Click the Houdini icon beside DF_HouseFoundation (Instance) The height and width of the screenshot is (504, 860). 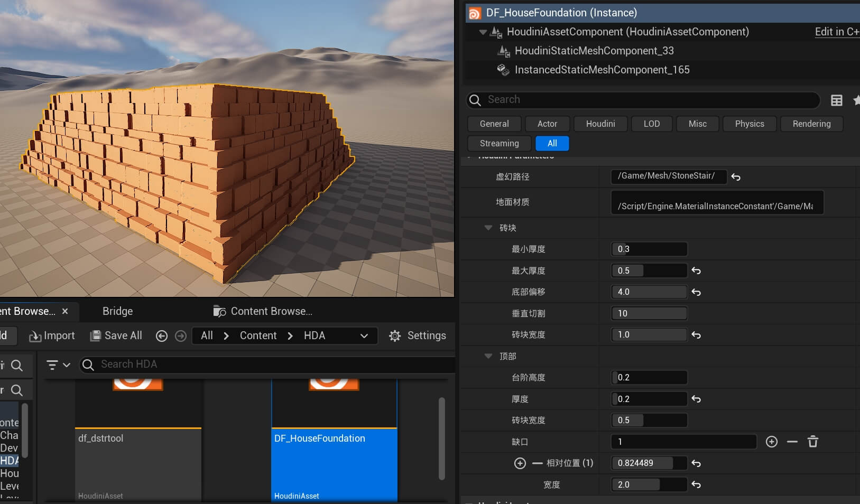coord(475,13)
